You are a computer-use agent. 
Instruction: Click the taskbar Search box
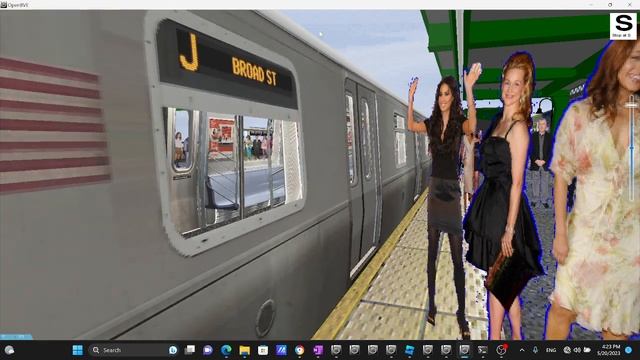click(133, 350)
